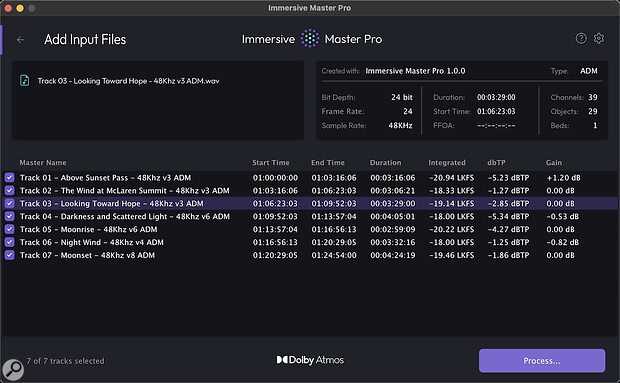Viewport: 620px width, 383px height.
Task: Open the help question mark icon
Action: (581, 38)
